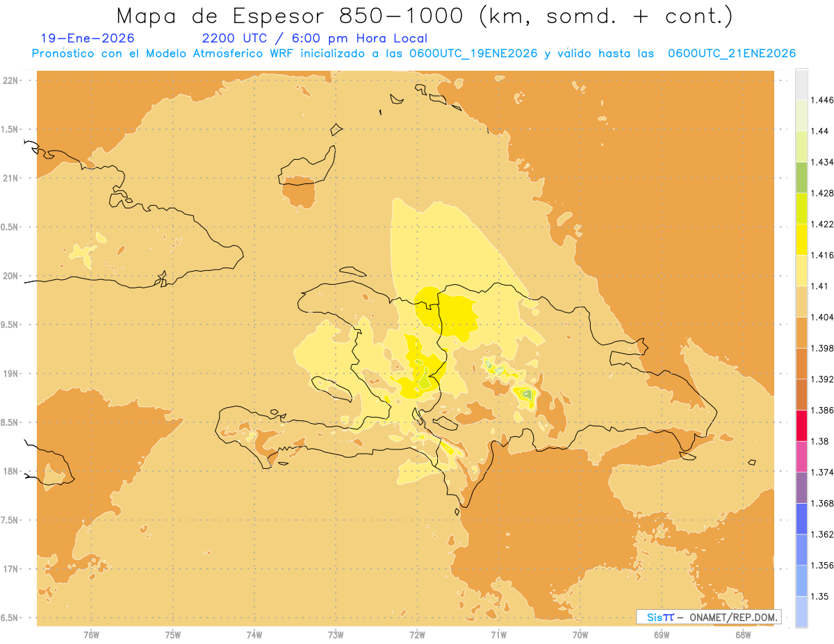
Task: Click the 17N latitude label
Action: (10, 569)
